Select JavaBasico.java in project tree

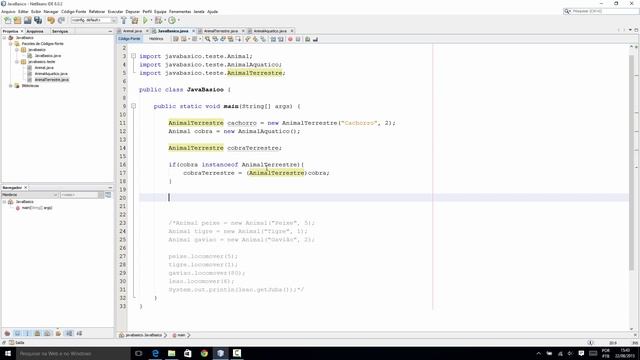[48, 56]
